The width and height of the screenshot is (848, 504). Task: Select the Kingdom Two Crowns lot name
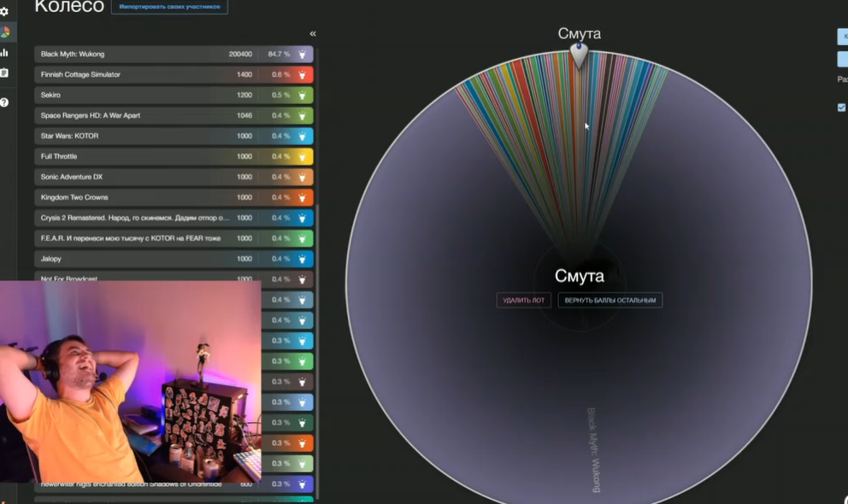point(74,197)
